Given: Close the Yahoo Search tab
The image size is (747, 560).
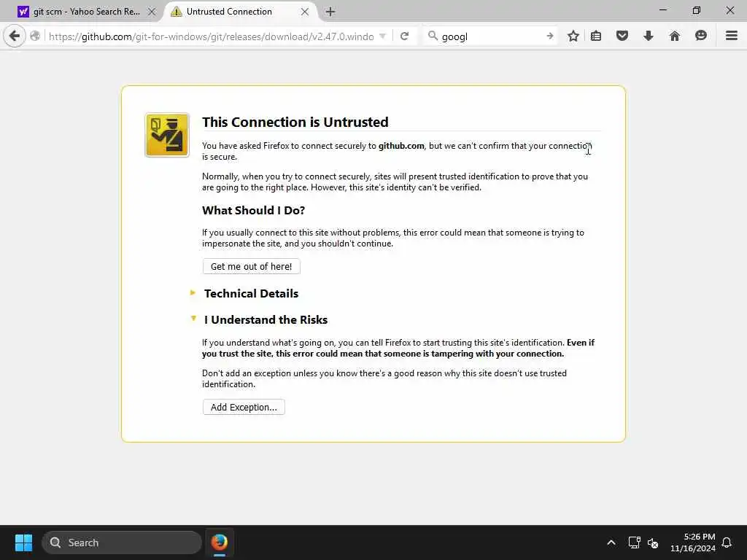Looking at the screenshot, I should pyautogui.click(x=152, y=12).
